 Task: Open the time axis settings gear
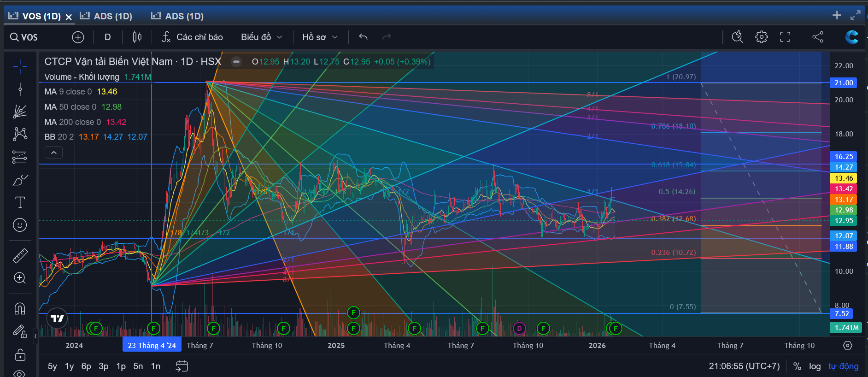point(848,346)
